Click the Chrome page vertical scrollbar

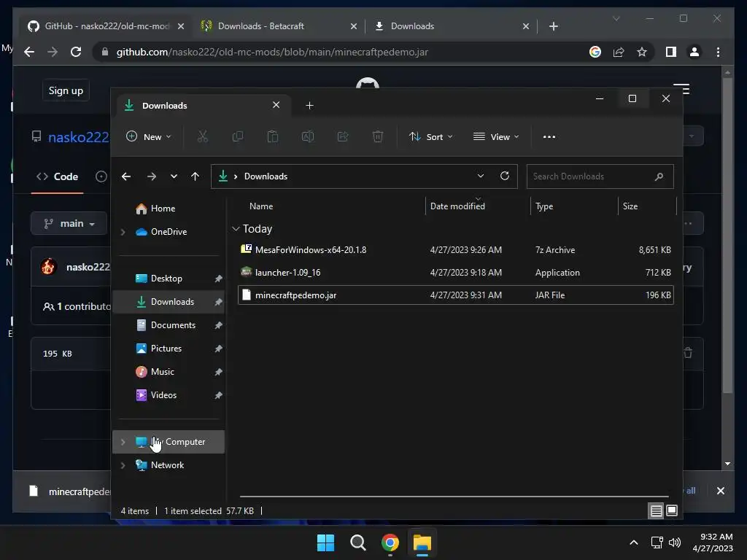pyautogui.click(x=727, y=237)
